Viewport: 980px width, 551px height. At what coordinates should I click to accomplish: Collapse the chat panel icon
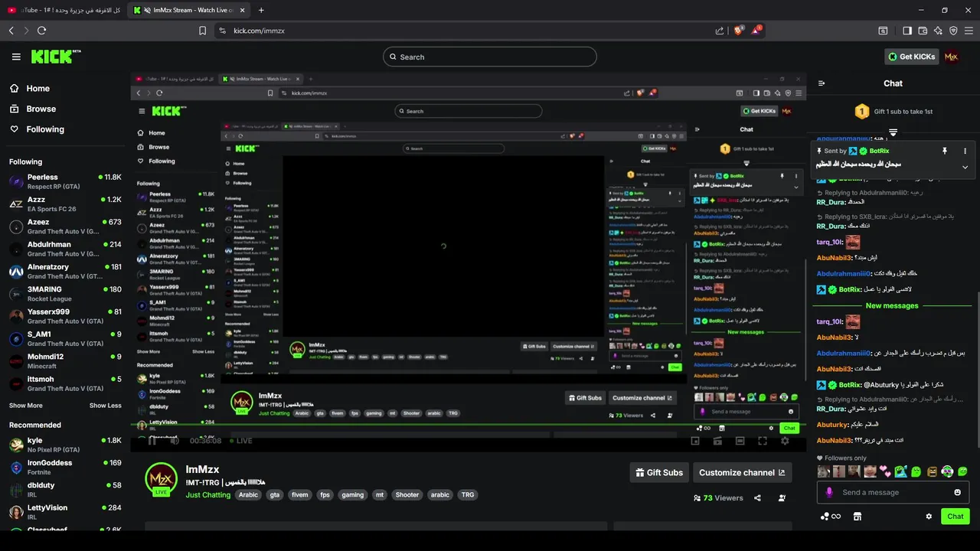[x=822, y=83]
